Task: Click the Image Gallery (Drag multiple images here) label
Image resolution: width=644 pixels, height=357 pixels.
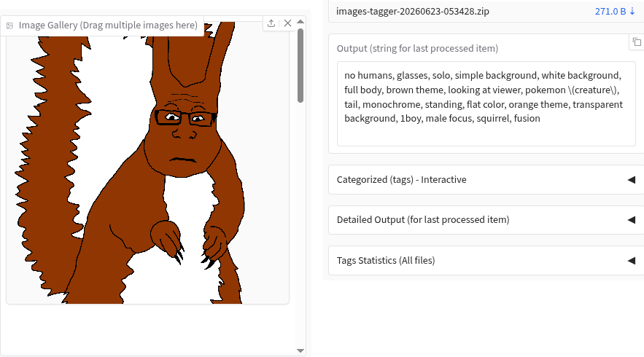Action: pyautogui.click(x=108, y=25)
